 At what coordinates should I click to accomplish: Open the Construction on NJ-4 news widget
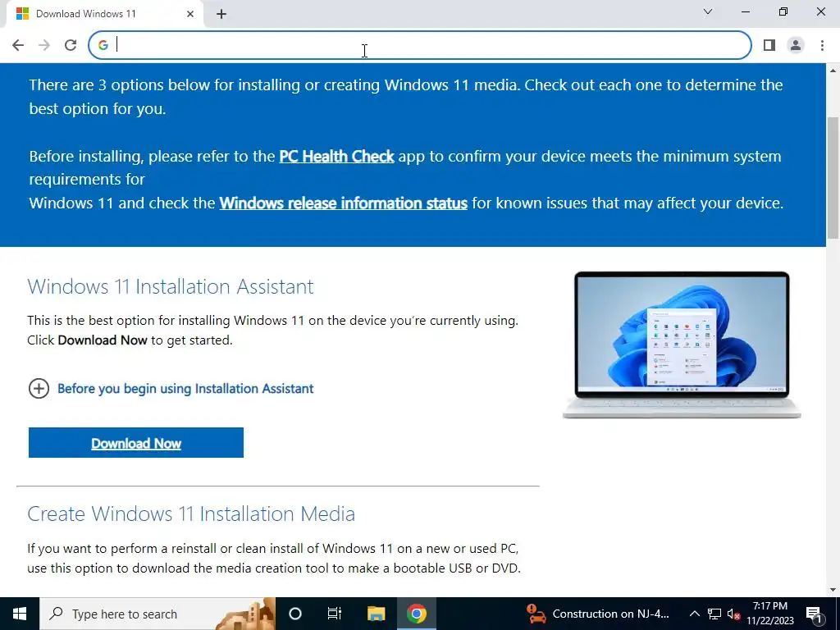point(598,614)
